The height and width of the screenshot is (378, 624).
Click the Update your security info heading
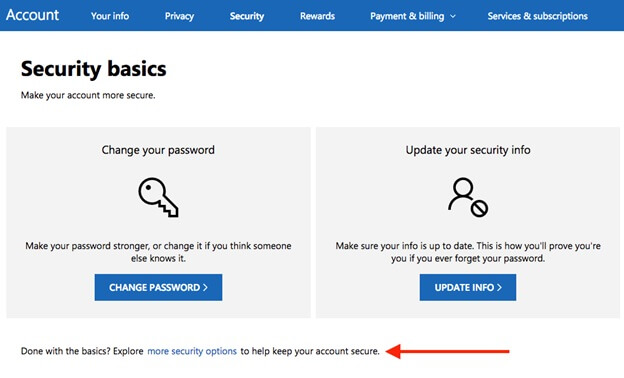(x=468, y=150)
